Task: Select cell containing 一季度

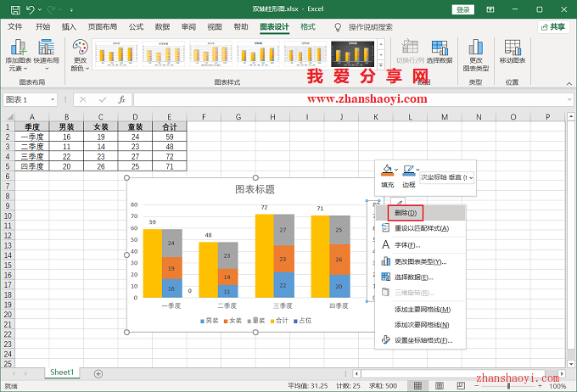Action: (32, 137)
